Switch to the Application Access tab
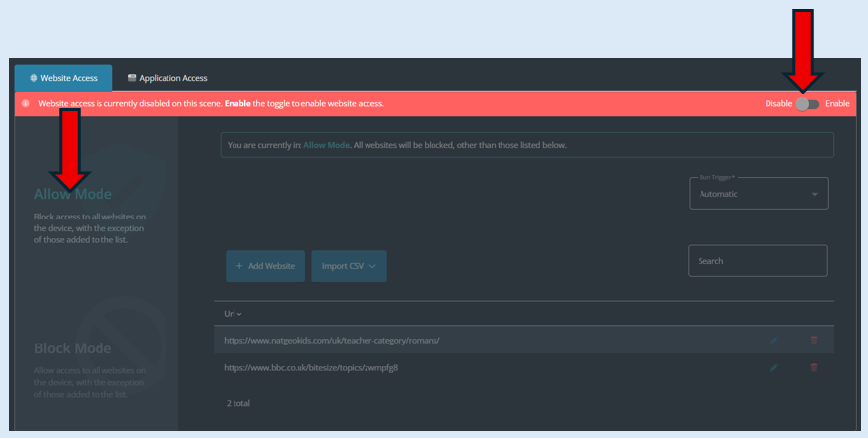 tap(167, 78)
